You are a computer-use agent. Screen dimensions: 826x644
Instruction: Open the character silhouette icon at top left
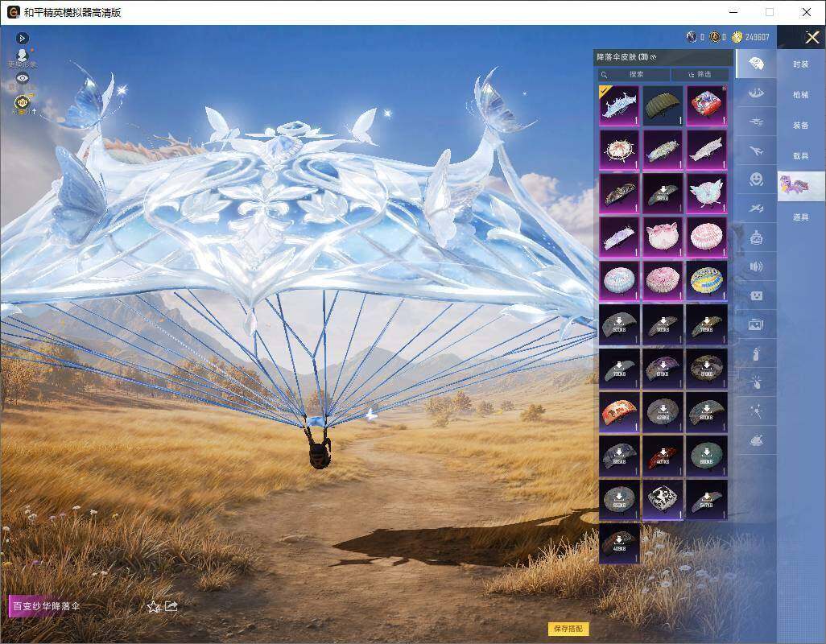(x=22, y=57)
